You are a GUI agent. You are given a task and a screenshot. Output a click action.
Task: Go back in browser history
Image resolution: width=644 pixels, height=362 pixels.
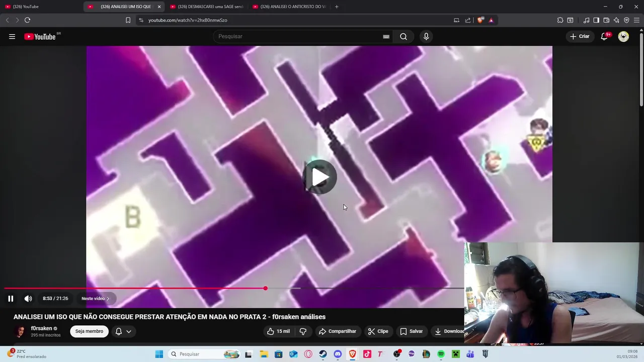tap(7, 20)
